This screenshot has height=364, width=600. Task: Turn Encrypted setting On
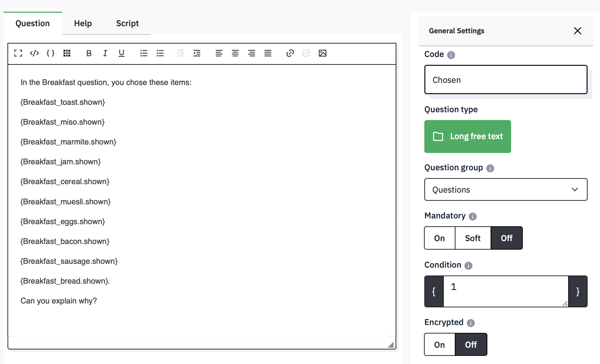440,345
